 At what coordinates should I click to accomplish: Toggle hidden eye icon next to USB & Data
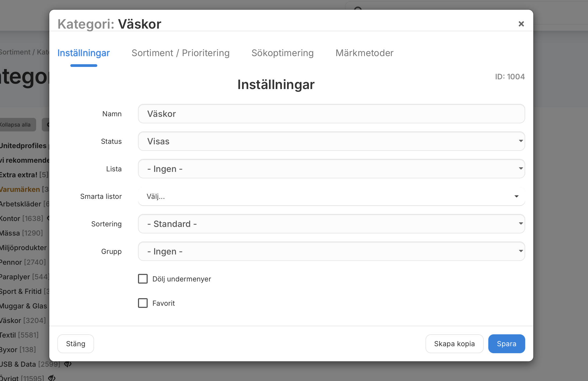pyautogui.click(x=68, y=364)
